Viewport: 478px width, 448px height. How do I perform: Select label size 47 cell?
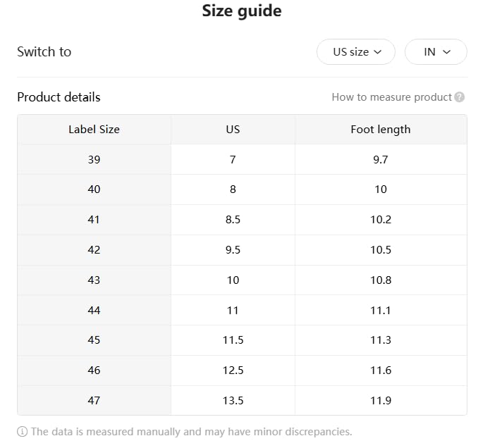coord(94,401)
